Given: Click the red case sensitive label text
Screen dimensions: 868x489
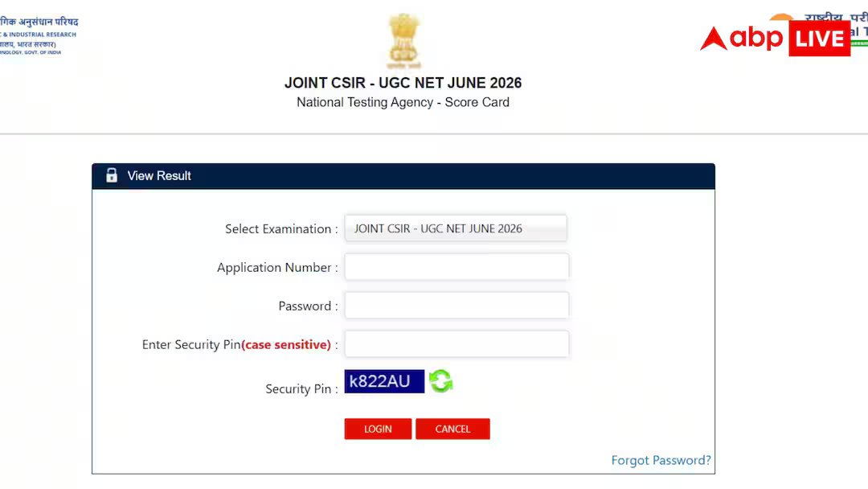Looking at the screenshot, I should 286,344.
